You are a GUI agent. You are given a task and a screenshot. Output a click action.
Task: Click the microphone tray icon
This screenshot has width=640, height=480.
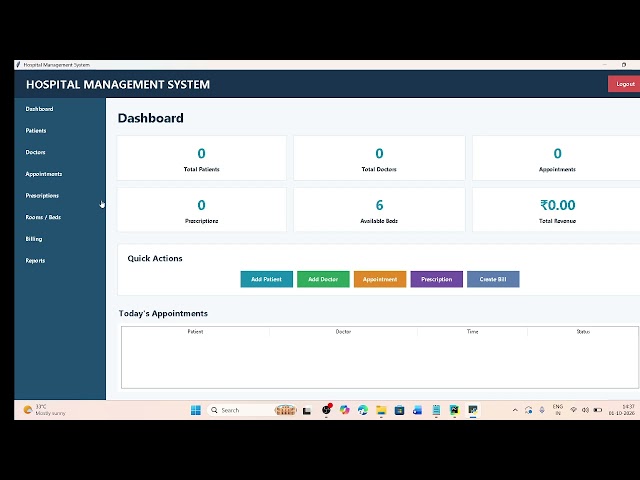[542, 410]
